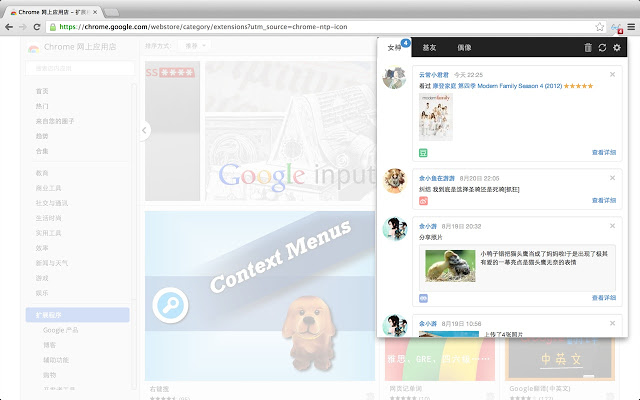Click 查看详细 on the 8月20日 post
The height and width of the screenshot is (400, 640).
pyautogui.click(x=604, y=200)
